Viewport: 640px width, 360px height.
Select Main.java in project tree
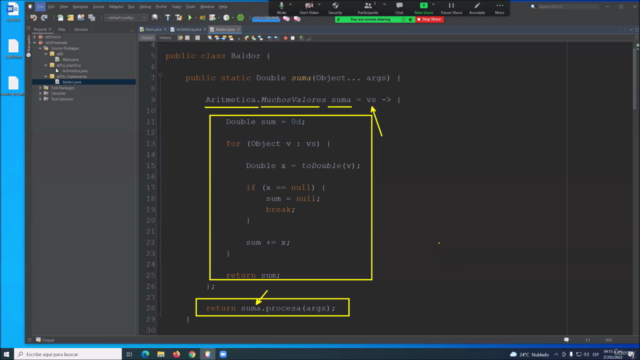coord(70,60)
